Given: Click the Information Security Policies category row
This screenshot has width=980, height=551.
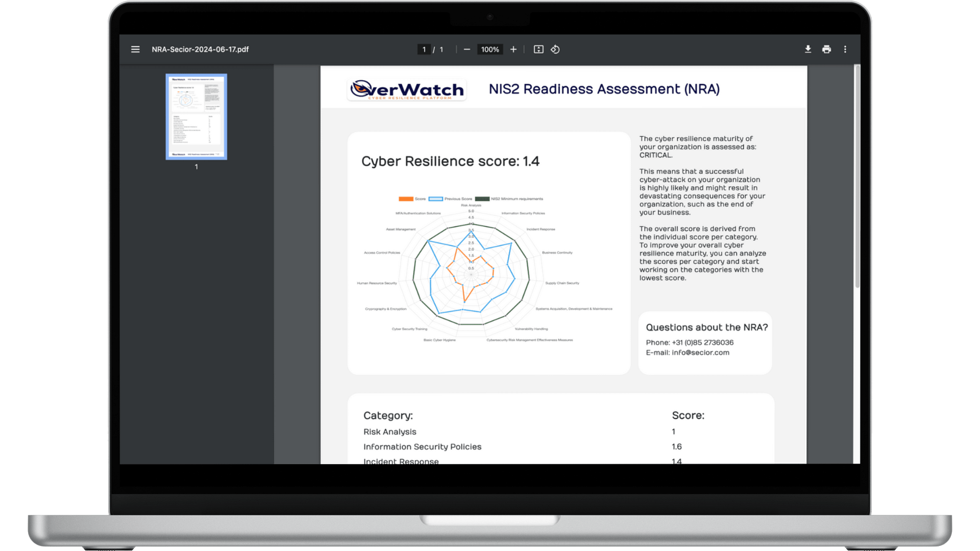Looking at the screenshot, I should click(422, 446).
